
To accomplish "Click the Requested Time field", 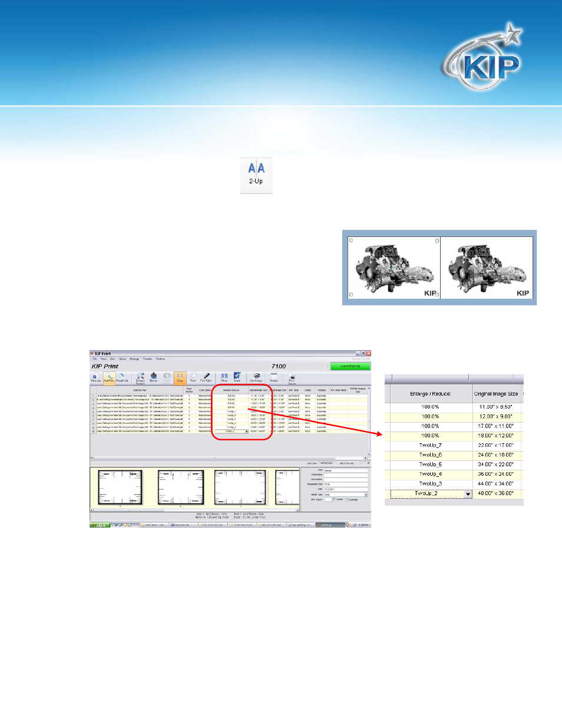I will coord(346,485).
